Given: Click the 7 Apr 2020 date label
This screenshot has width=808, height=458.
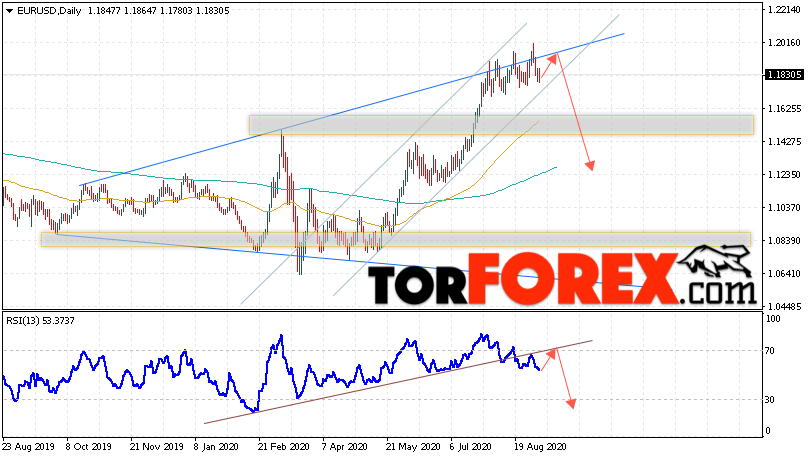Looking at the screenshot, I should tap(345, 447).
